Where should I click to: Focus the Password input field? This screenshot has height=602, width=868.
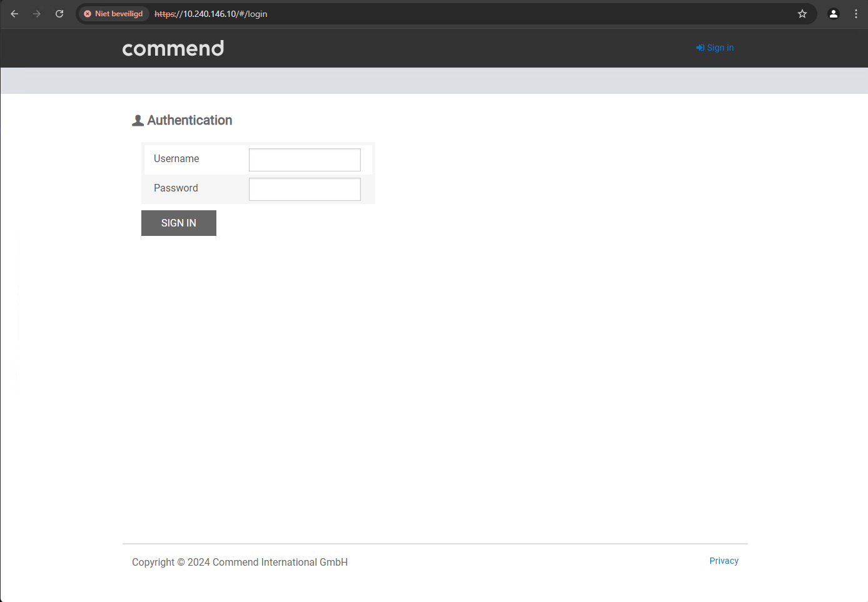pyautogui.click(x=305, y=189)
